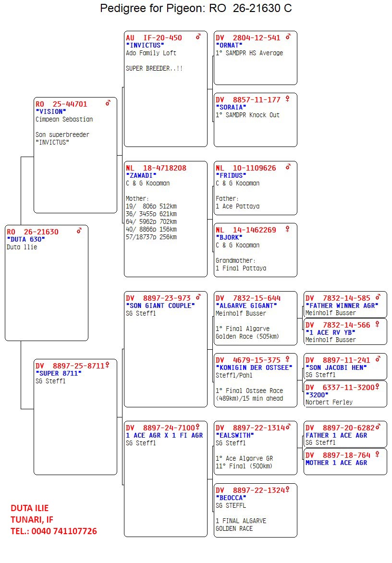Image resolution: width=392 pixels, height=563 pixels.
Task: Click the female symbol on DV 7832-14-566 card
Action: [x=377, y=324]
